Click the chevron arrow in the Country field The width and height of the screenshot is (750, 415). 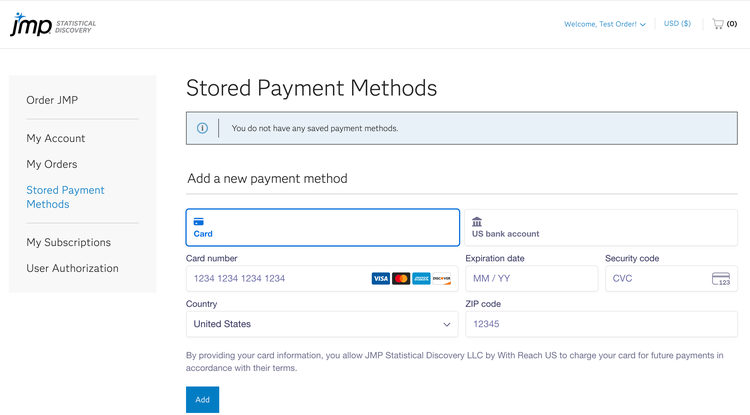[447, 324]
